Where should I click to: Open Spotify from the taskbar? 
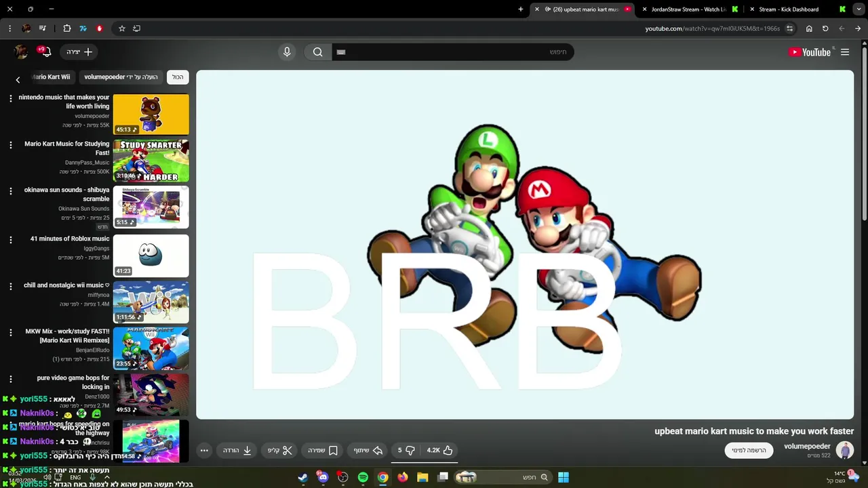pos(363,477)
